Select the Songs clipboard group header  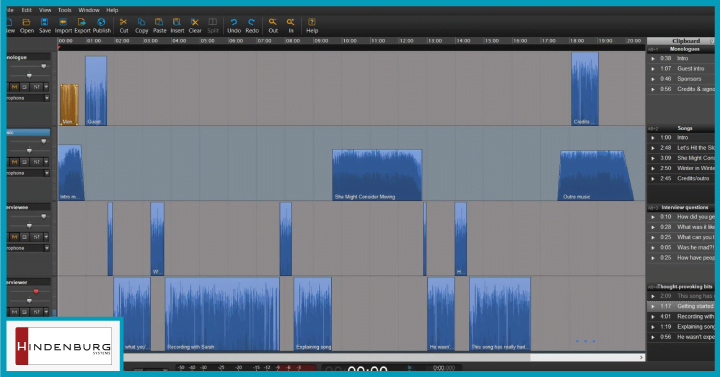coord(685,128)
